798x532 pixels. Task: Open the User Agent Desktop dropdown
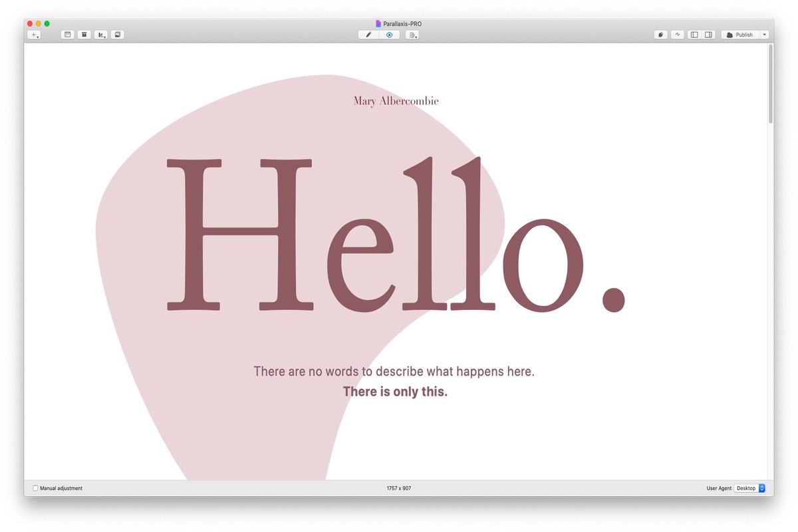pos(749,488)
